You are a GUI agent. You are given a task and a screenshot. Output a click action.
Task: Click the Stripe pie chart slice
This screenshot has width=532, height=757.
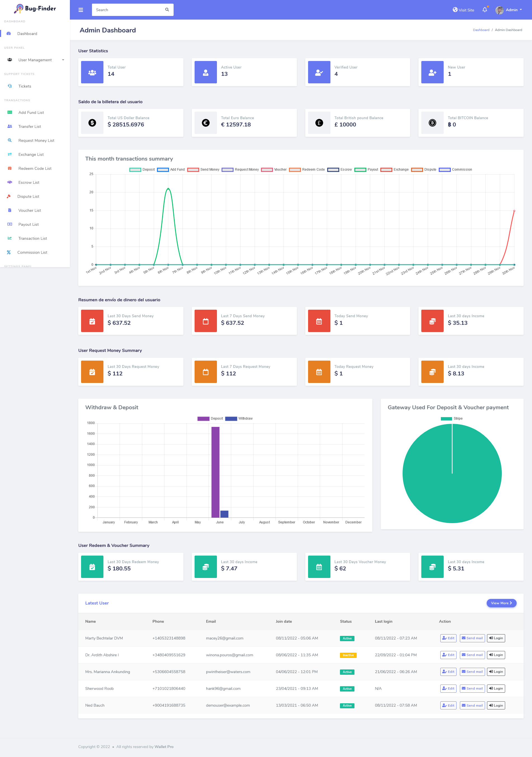(452, 473)
